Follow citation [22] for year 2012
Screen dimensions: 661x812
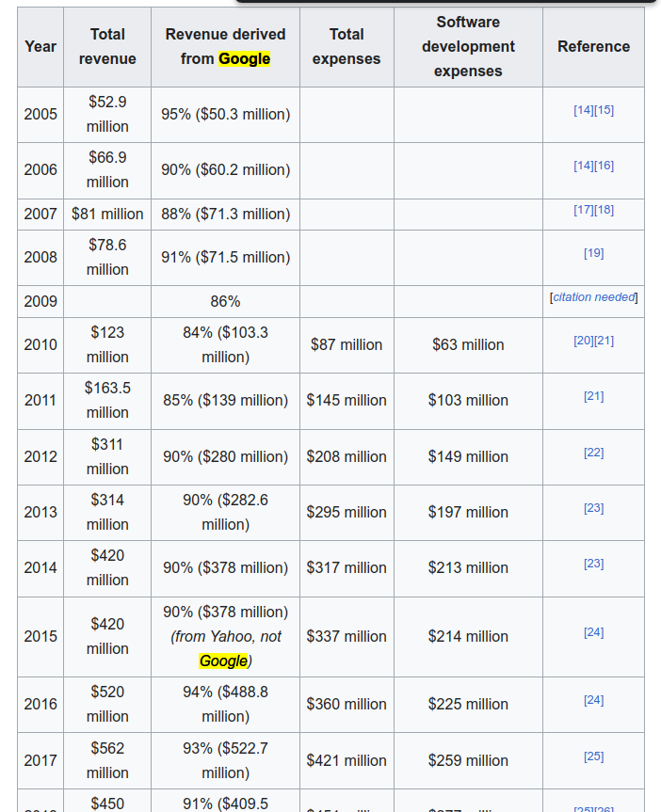pyautogui.click(x=593, y=453)
